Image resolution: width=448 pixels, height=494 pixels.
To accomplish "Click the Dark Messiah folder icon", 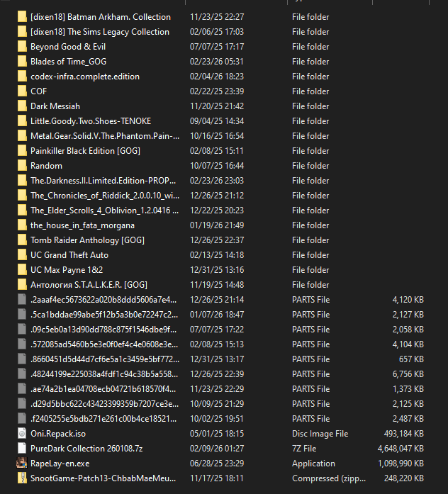I will click(x=22, y=106).
